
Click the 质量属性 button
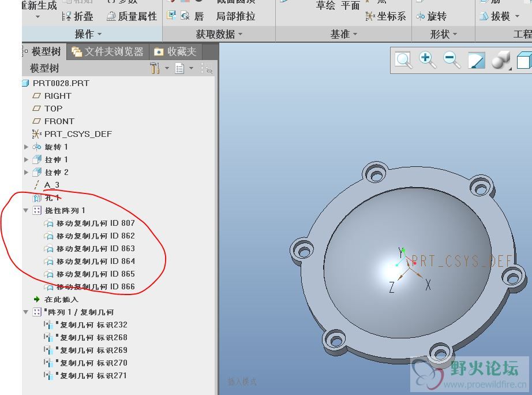[x=132, y=17]
